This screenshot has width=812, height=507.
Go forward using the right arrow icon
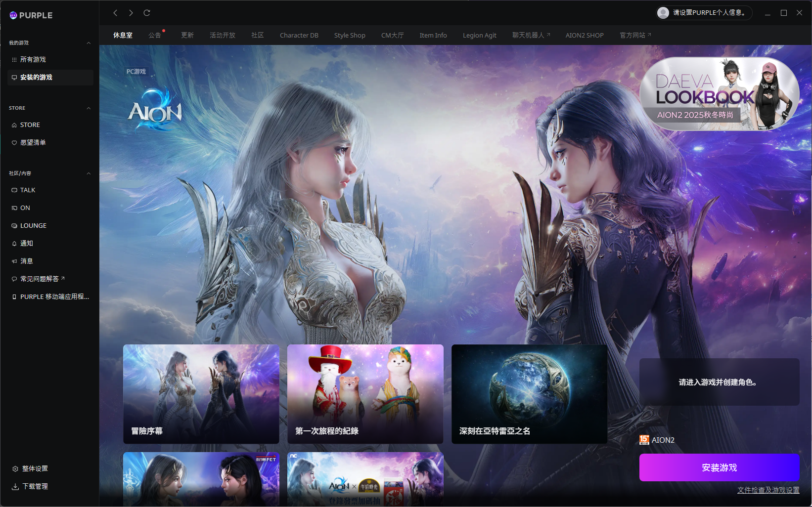point(131,13)
